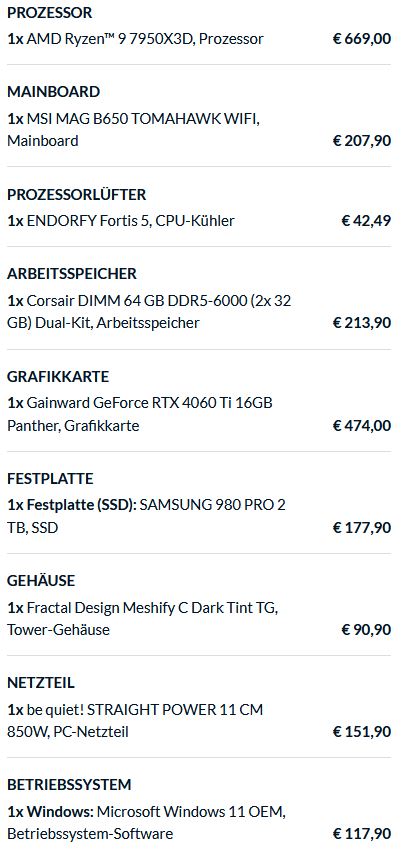Click the ARBEITSSPEICHER section heading
Viewport: 404px width, 859px height.
pyautogui.click(x=72, y=273)
